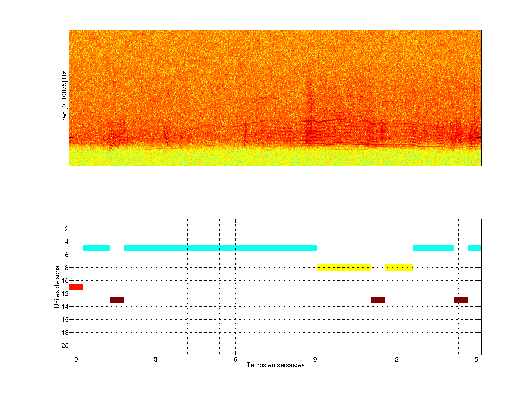Screen dimensions: 532x399
Task: Select the first dark red bar at unit 13
Action: [x=117, y=300]
